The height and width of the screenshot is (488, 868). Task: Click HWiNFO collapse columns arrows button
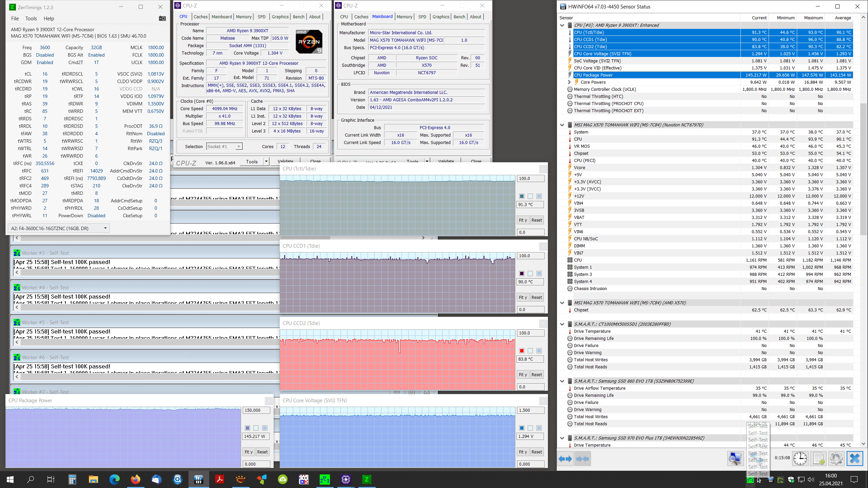583,459
